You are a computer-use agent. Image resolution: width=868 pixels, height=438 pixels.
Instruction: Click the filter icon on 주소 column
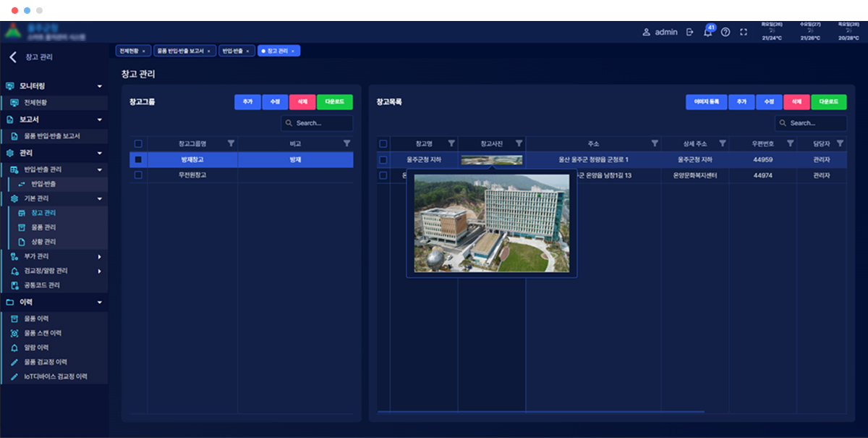[655, 143]
